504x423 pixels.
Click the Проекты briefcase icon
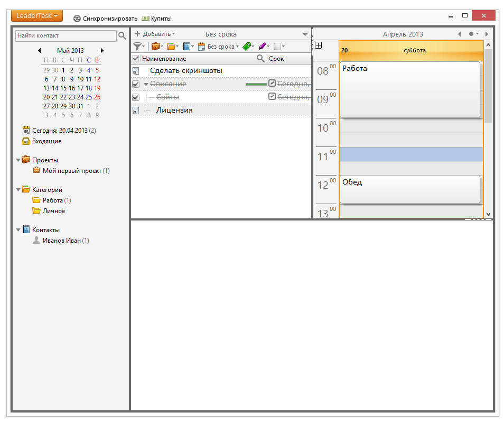tap(26, 160)
